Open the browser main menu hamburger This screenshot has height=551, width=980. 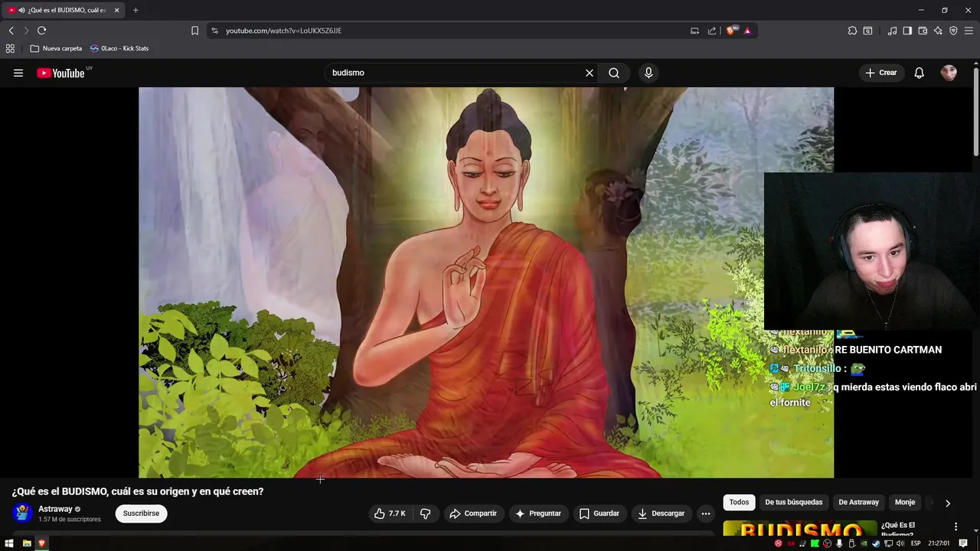969,31
